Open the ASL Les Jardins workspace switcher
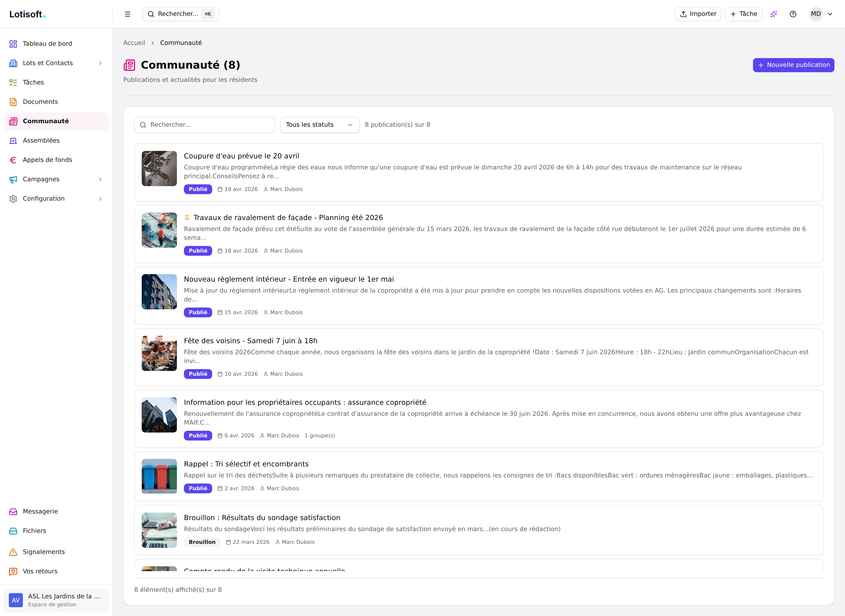The image size is (845, 616). point(56,600)
